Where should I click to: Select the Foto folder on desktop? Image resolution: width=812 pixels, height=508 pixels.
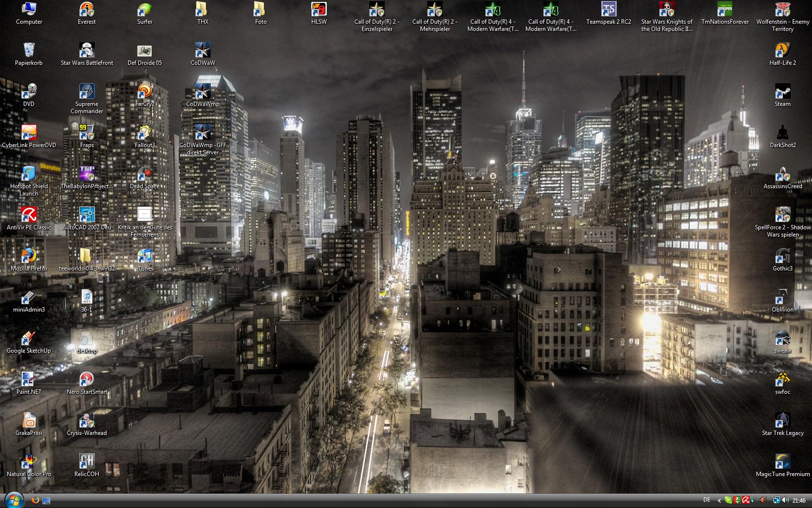(261, 10)
